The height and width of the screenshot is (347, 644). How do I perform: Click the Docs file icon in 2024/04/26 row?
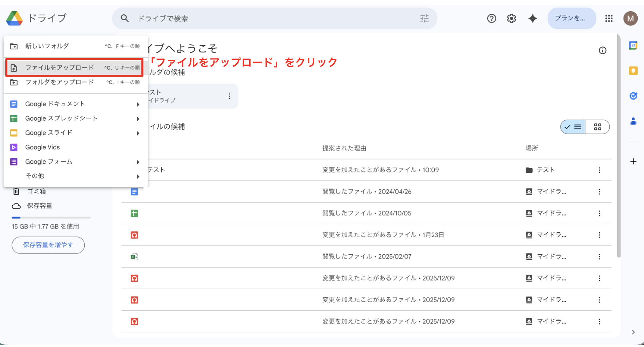click(x=134, y=192)
